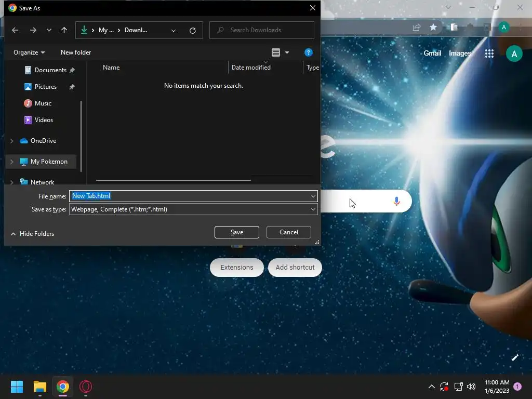Create a New folder

tap(76, 52)
